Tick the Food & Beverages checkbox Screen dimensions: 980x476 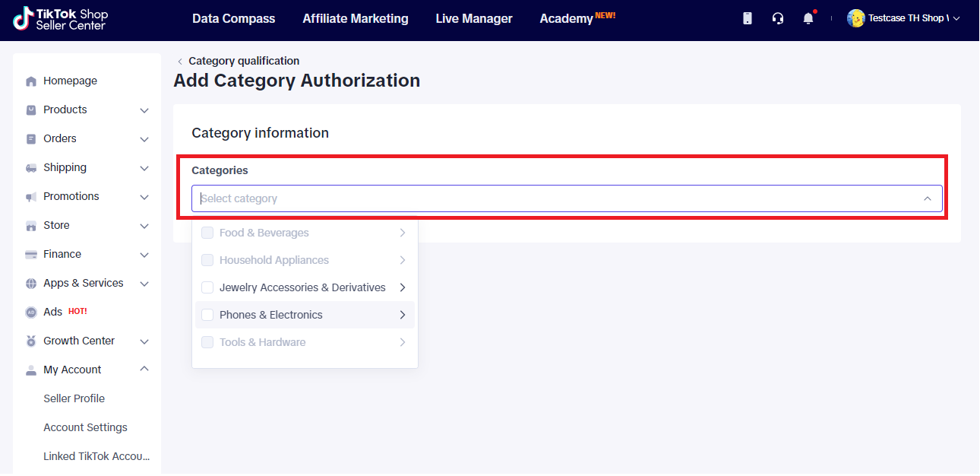coord(207,233)
